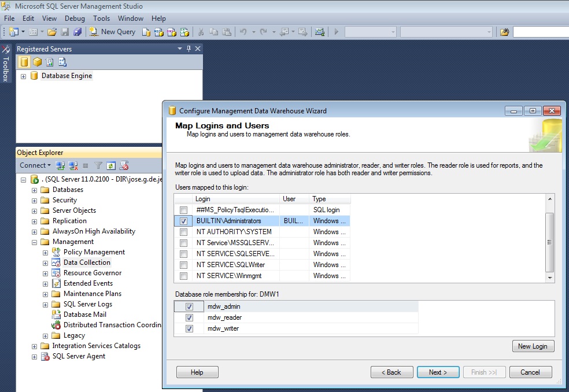Click the login list scrollbar up arrow

click(x=550, y=198)
